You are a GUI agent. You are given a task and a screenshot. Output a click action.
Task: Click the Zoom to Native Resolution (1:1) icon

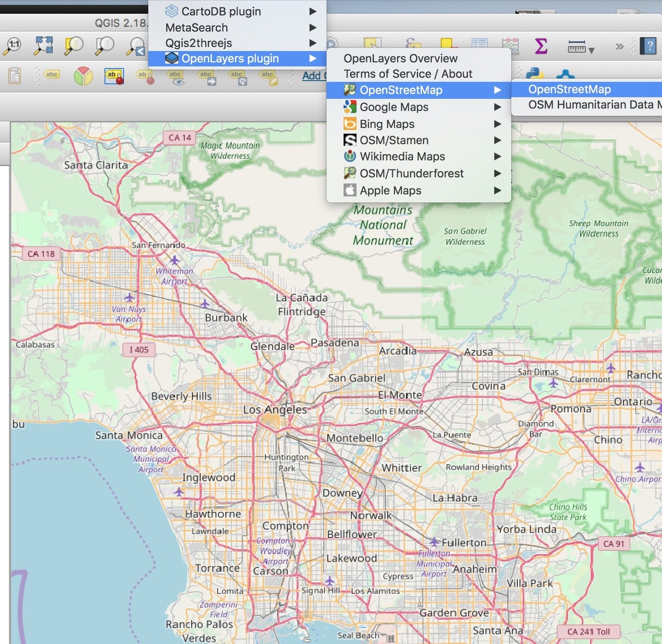(13, 46)
